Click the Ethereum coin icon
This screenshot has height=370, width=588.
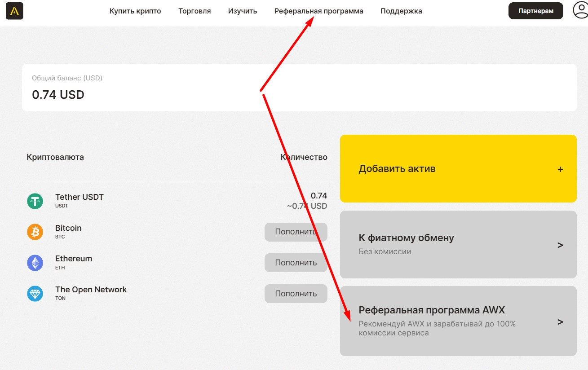[35, 263]
